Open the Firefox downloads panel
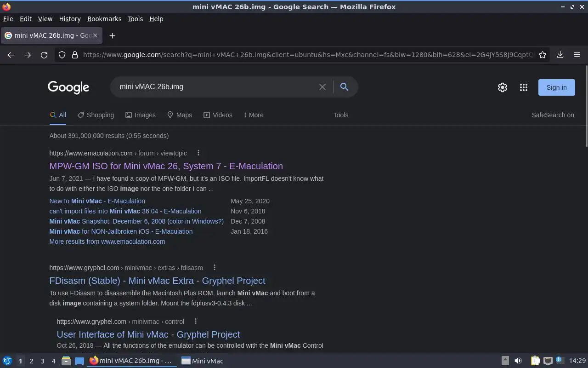 [560, 55]
